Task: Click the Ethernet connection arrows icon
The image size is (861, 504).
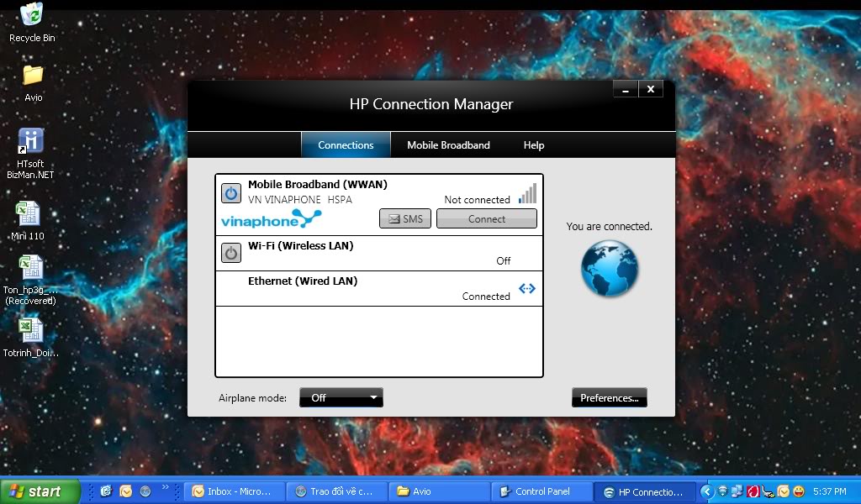Action: click(527, 289)
